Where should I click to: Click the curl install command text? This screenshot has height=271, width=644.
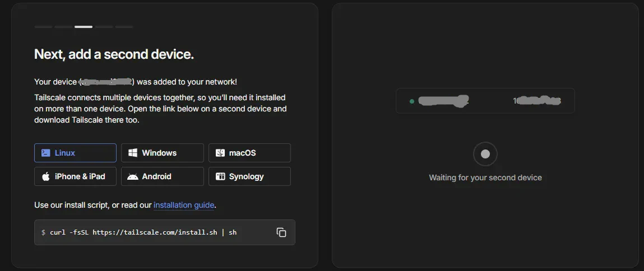pyautogui.click(x=143, y=232)
